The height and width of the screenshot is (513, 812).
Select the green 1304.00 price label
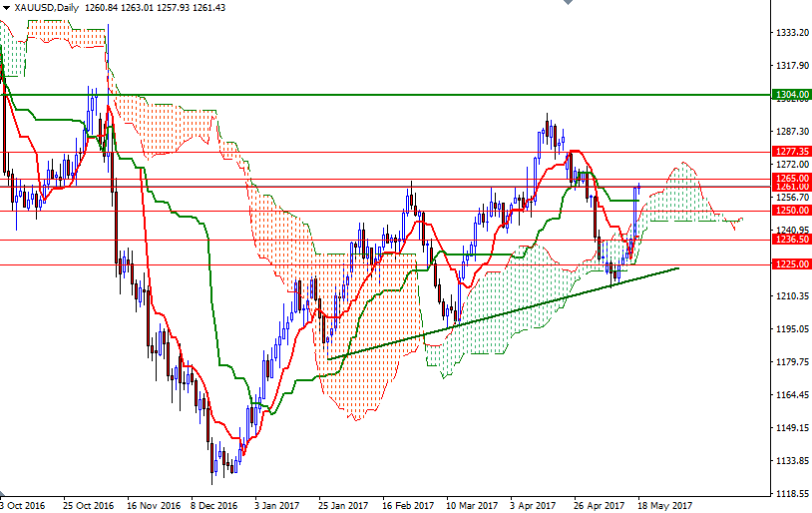point(792,95)
